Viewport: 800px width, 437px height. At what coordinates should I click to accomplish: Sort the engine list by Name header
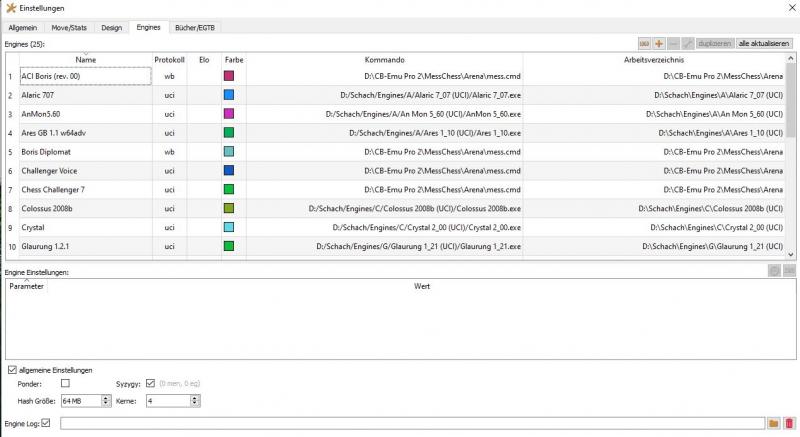(x=85, y=59)
